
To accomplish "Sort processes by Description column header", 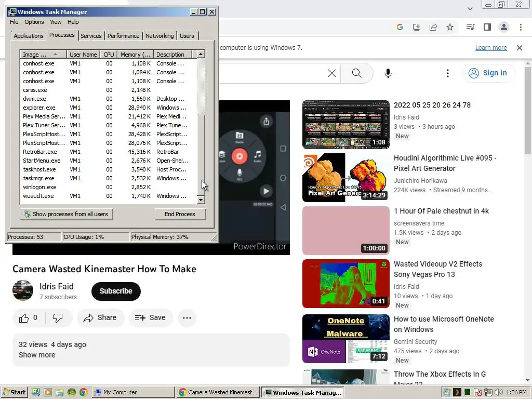I will pyautogui.click(x=172, y=54).
